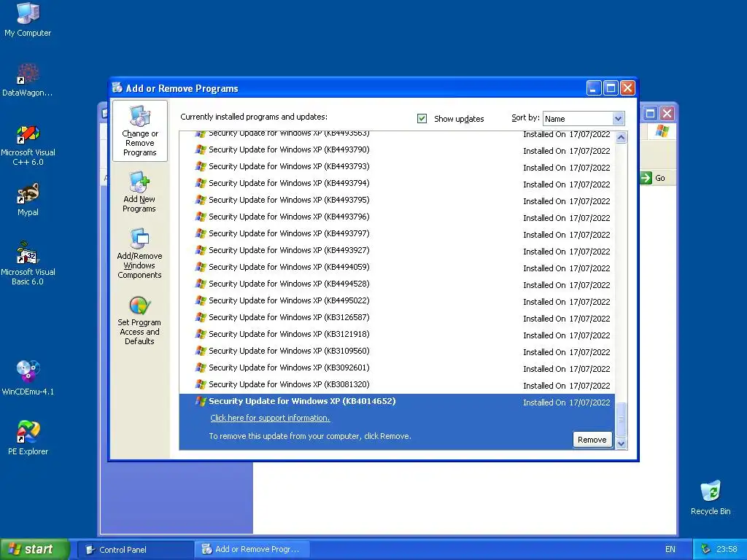Viewport: 747px width, 560px height.
Task: Close the background Control Panel window
Action: 667,113
